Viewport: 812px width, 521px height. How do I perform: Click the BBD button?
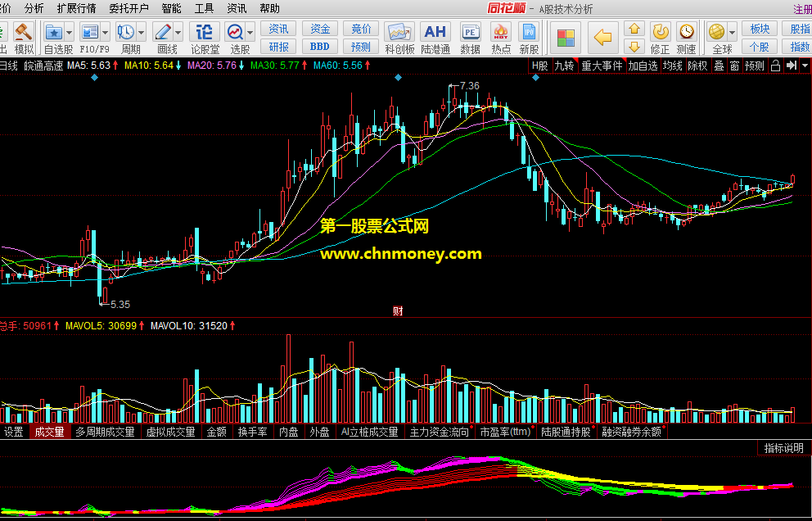(319, 47)
